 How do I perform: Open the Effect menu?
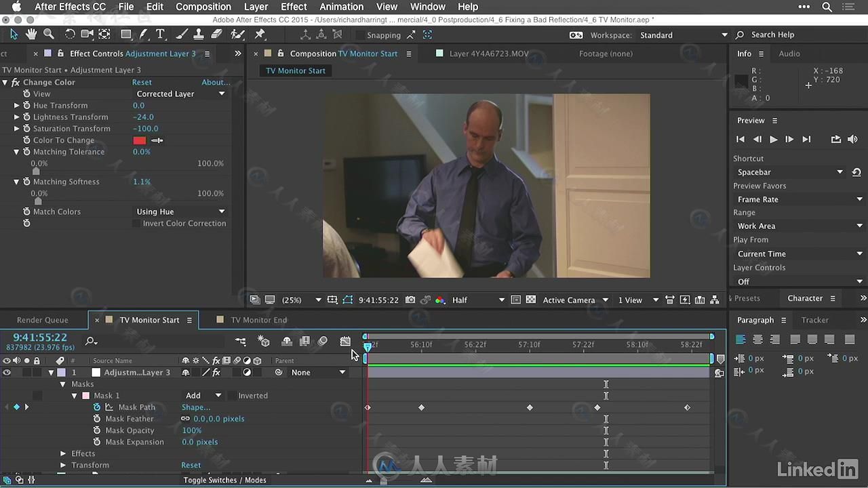tap(294, 7)
